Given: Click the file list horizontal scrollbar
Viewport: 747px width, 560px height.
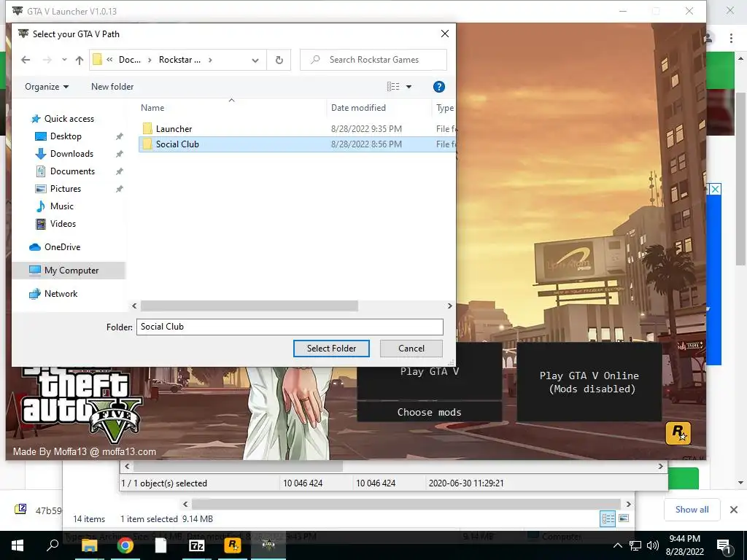Looking at the screenshot, I should (249, 306).
